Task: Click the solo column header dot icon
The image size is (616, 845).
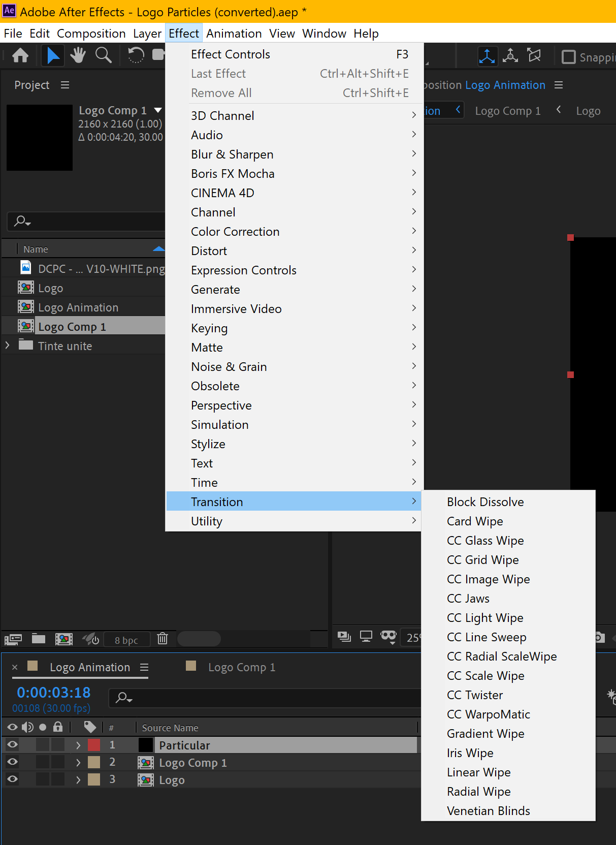Action: [43, 727]
